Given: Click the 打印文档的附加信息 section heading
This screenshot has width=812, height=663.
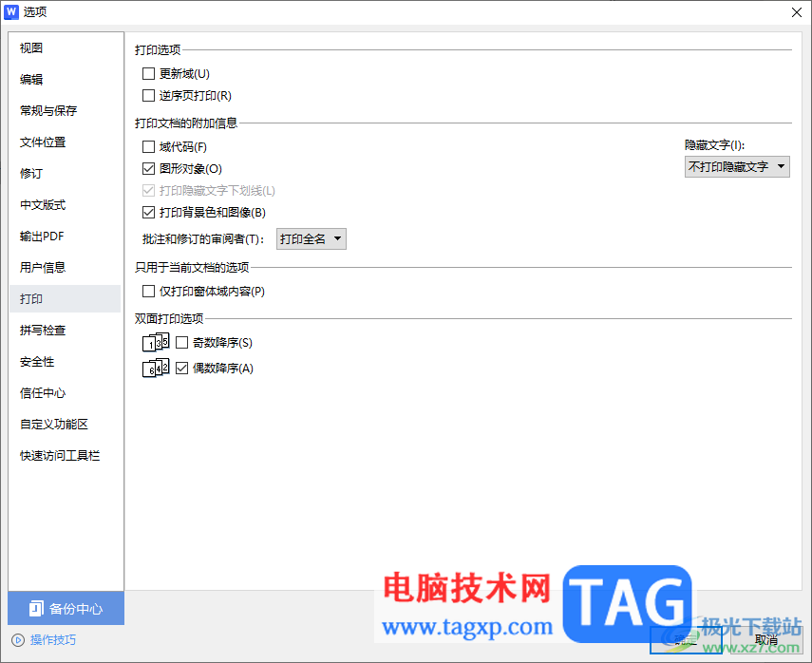Looking at the screenshot, I should click(186, 123).
